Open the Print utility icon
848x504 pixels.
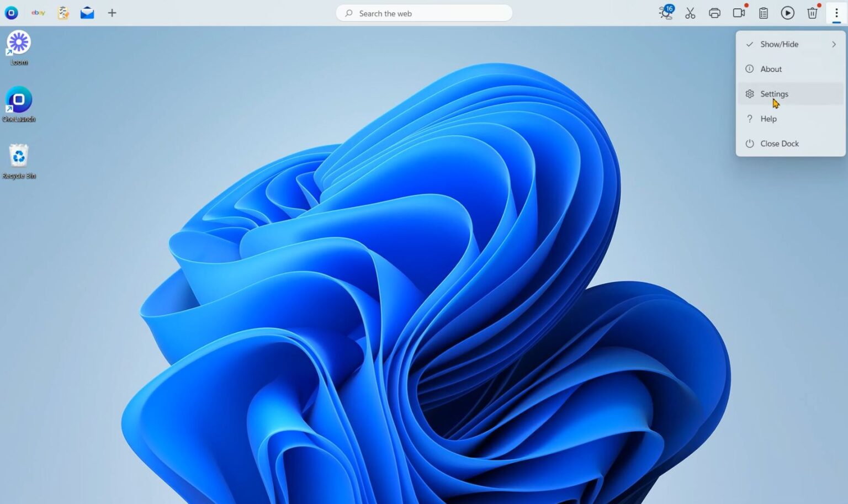pos(714,13)
